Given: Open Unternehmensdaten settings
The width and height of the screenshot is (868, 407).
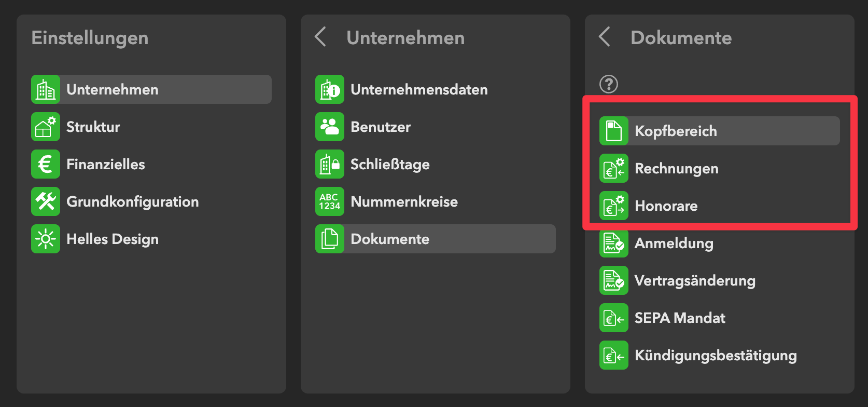Looking at the screenshot, I should (x=419, y=89).
